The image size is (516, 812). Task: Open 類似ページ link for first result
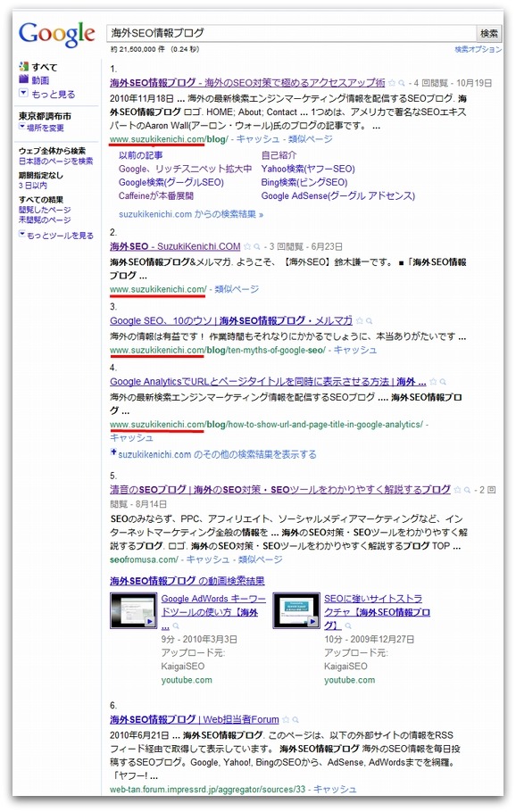pos(311,139)
